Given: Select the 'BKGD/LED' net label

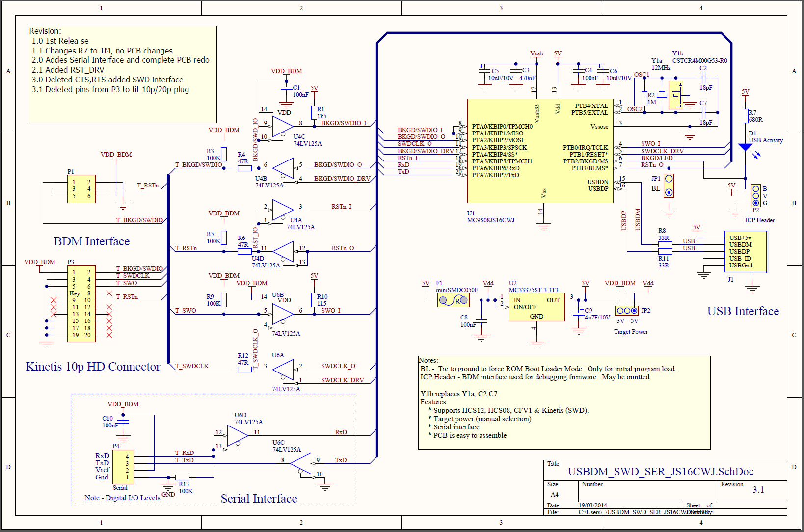Looking at the screenshot, I should click(x=657, y=158).
